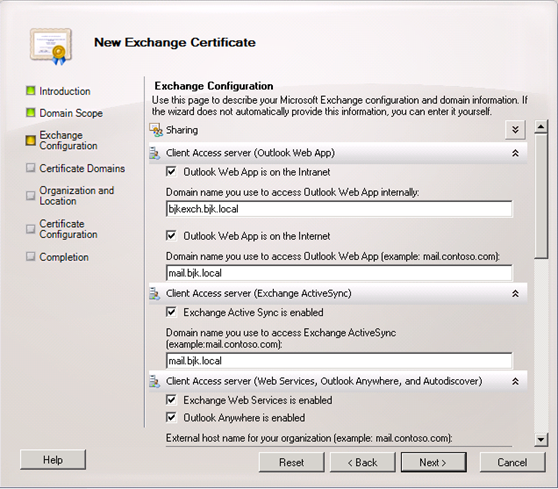Screen dimensions: 558x489
Task: Select the Certificate Domains wizard step
Action: 82,168
